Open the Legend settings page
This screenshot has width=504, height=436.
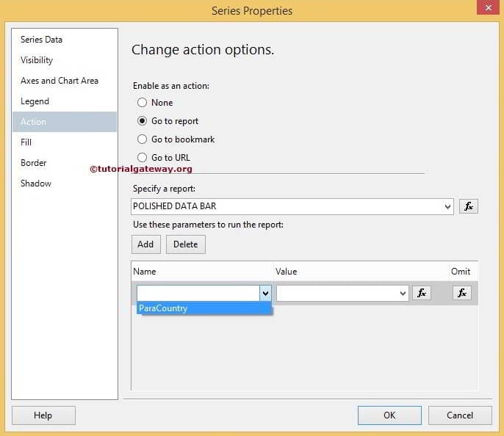35,101
